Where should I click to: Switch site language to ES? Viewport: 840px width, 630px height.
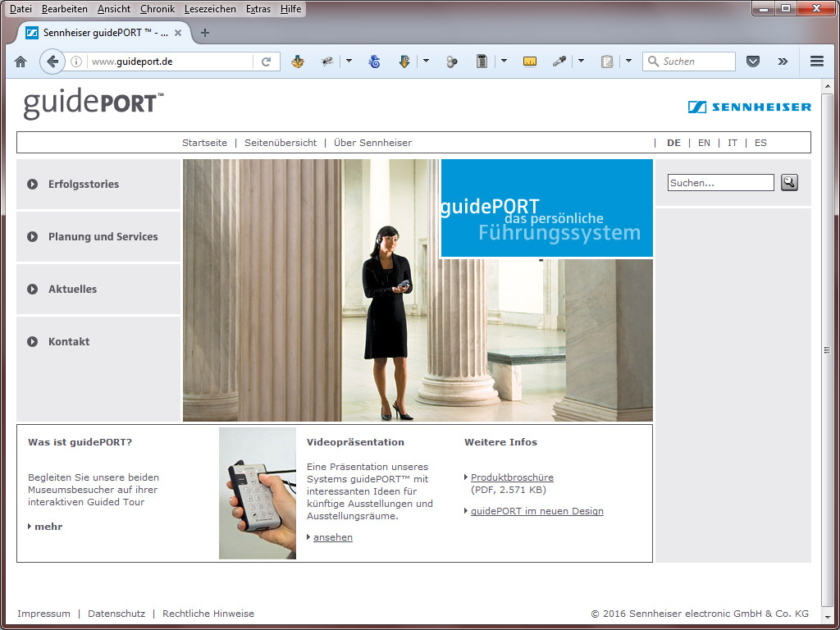(x=760, y=143)
